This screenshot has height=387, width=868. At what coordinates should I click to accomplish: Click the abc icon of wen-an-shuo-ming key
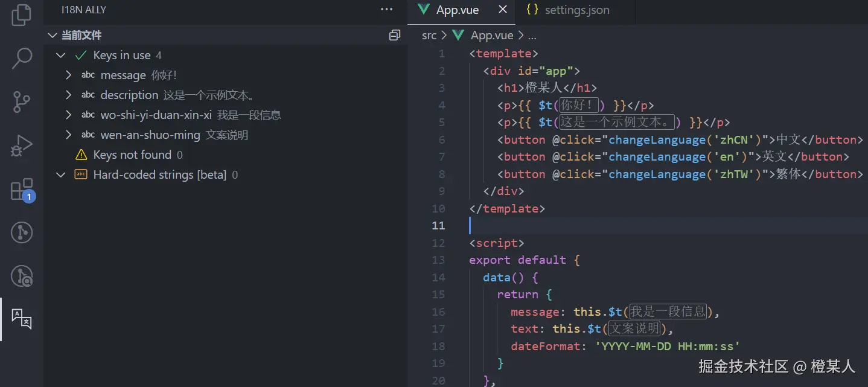88,135
